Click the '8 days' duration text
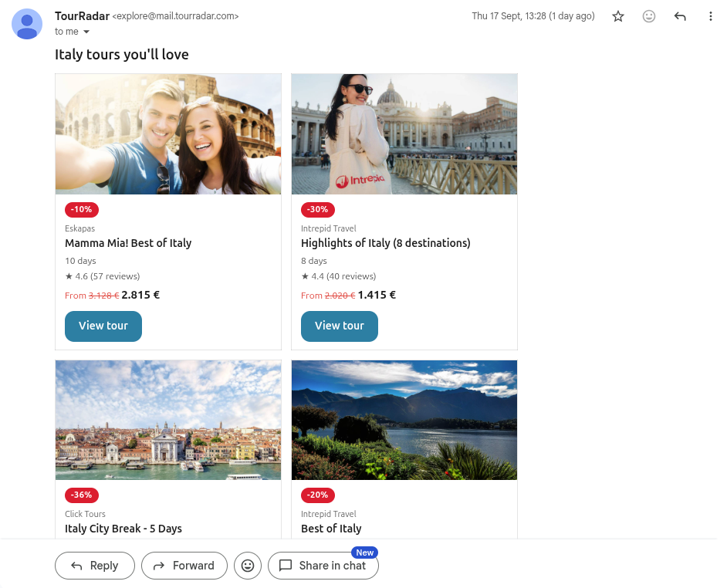Image resolution: width=727 pixels, height=588 pixels. (x=314, y=261)
